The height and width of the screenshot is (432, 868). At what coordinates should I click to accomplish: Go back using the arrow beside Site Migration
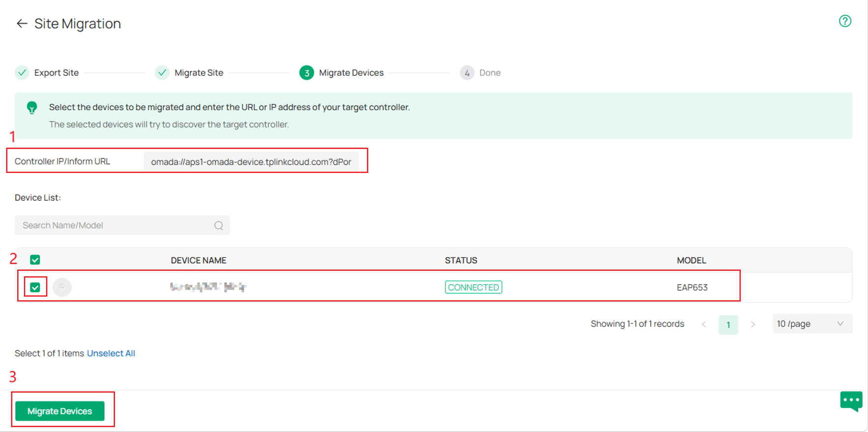pyautogui.click(x=22, y=24)
